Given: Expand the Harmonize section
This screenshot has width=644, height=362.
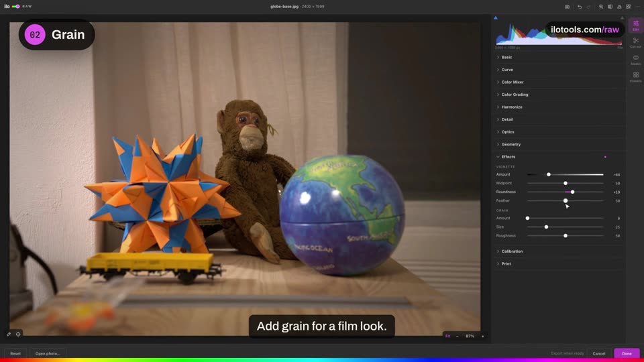Looking at the screenshot, I should [x=559, y=107].
